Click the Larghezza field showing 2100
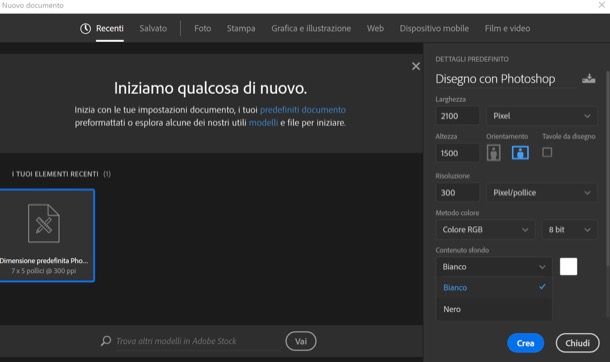The height and width of the screenshot is (362, 610). click(458, 116)
